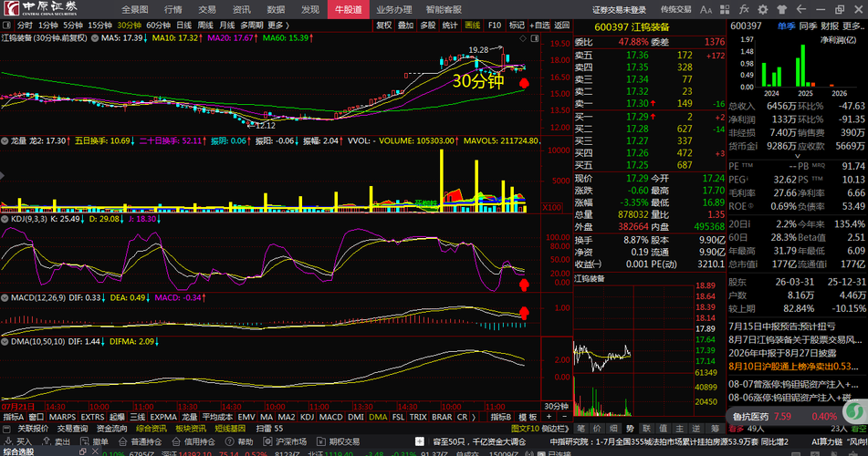Expand 更多 periods dropdown
Viewport: 868px width, 456px height.
click(278, 25)
